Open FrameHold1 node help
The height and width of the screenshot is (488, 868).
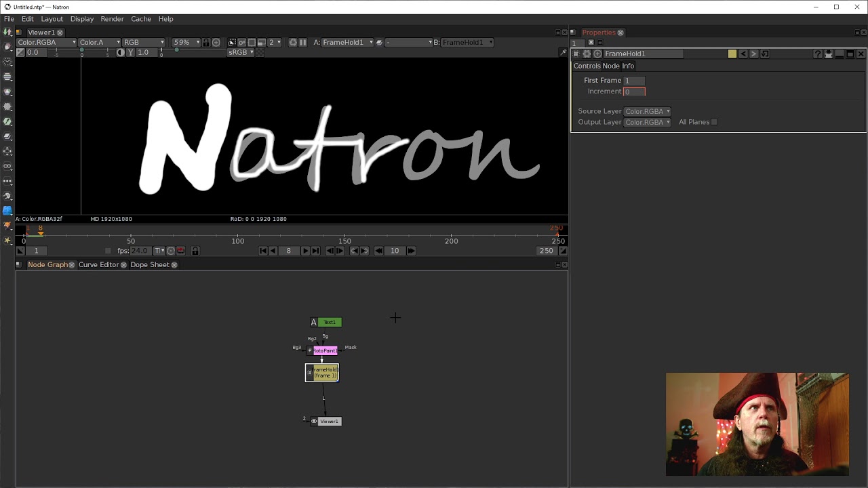tap(818, 54)
